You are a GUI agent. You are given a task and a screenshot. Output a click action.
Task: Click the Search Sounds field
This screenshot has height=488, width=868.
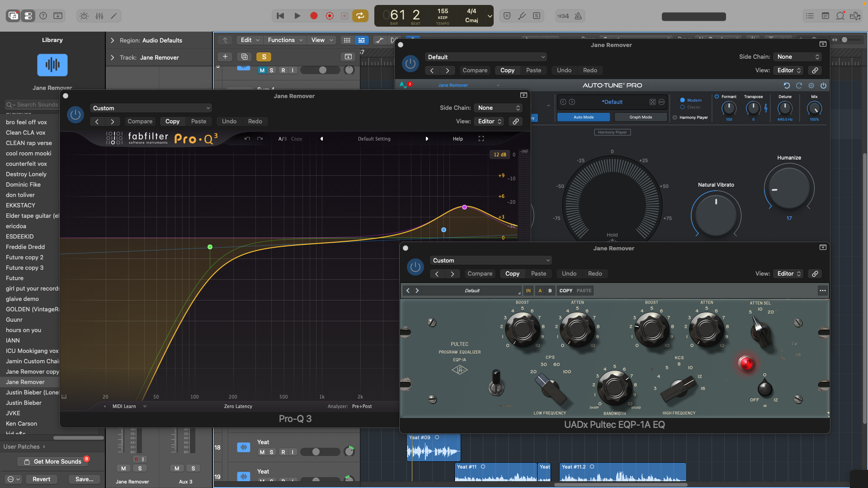point(32,104)
